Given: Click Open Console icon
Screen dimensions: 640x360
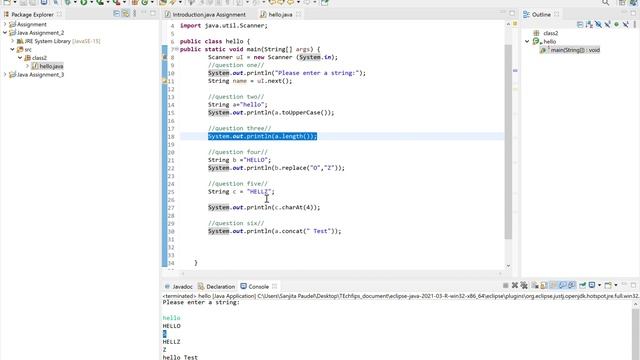Looking at the screenshot, I should pos(608,285).
